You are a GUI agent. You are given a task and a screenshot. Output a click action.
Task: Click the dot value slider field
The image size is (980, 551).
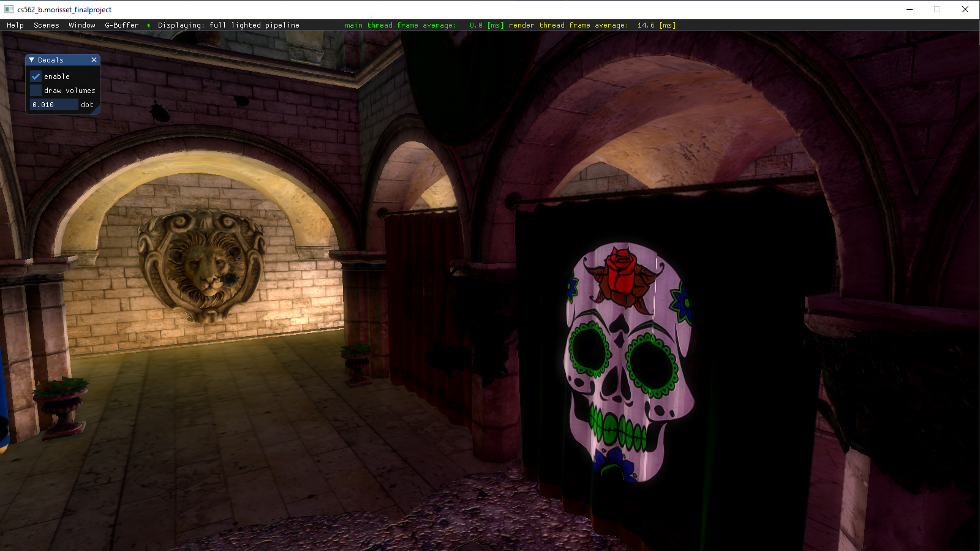tap(54, 105)
